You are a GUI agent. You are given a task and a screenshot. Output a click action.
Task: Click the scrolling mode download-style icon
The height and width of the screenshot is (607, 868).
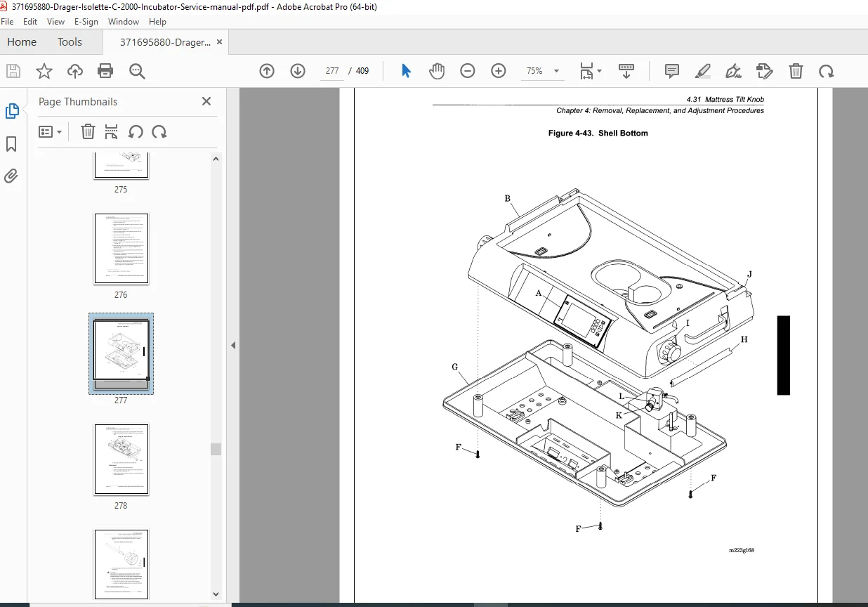(626, 71)
